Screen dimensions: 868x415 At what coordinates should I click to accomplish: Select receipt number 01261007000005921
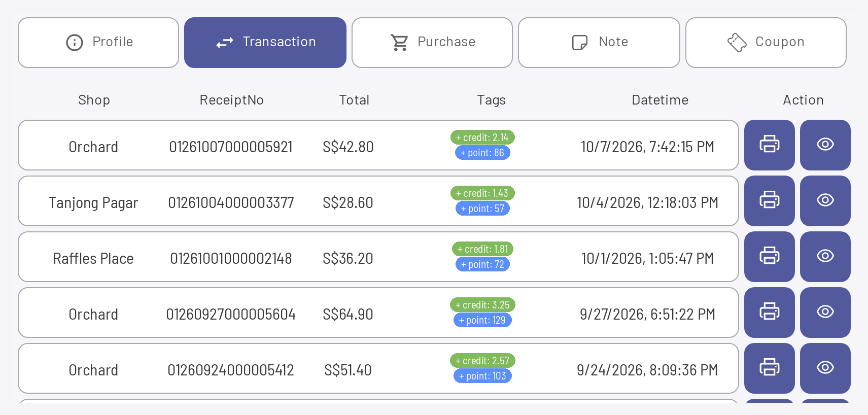pos(231,147)
